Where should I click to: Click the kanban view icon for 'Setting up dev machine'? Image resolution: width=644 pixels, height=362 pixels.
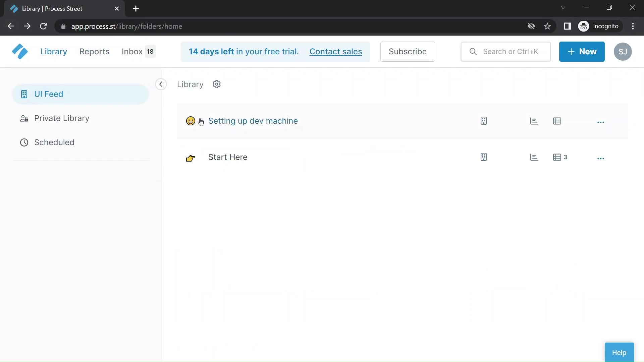[x=483, y=121]
